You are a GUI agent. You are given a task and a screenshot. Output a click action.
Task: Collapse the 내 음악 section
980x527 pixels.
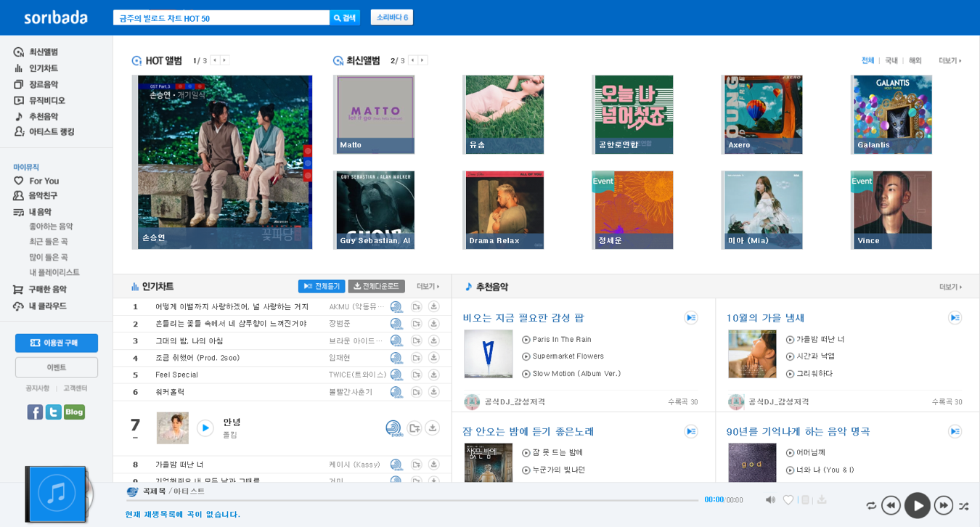(33, 212)
